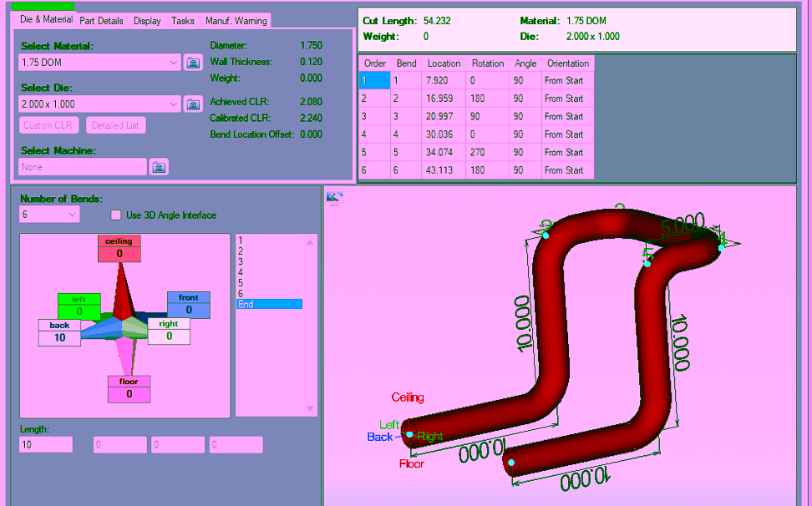Click the pink floor direction value
812x506 pixels.
click(129, 394)
